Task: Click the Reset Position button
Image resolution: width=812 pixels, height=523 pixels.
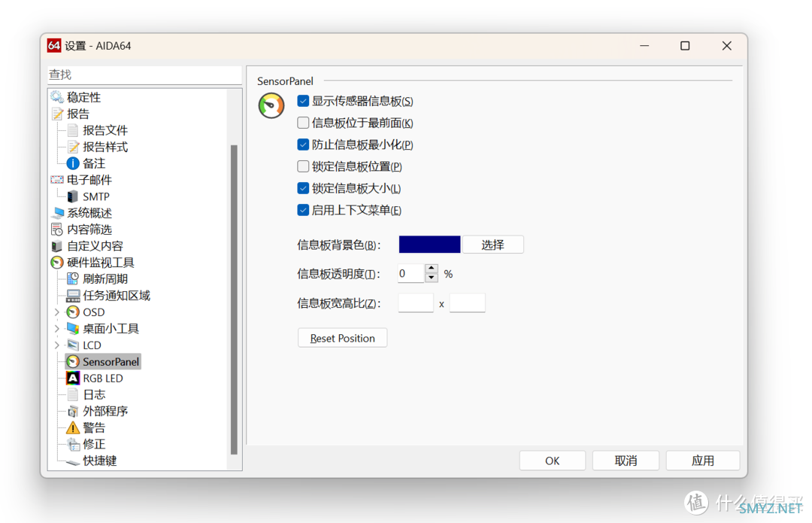Action: tap(342, 338)
